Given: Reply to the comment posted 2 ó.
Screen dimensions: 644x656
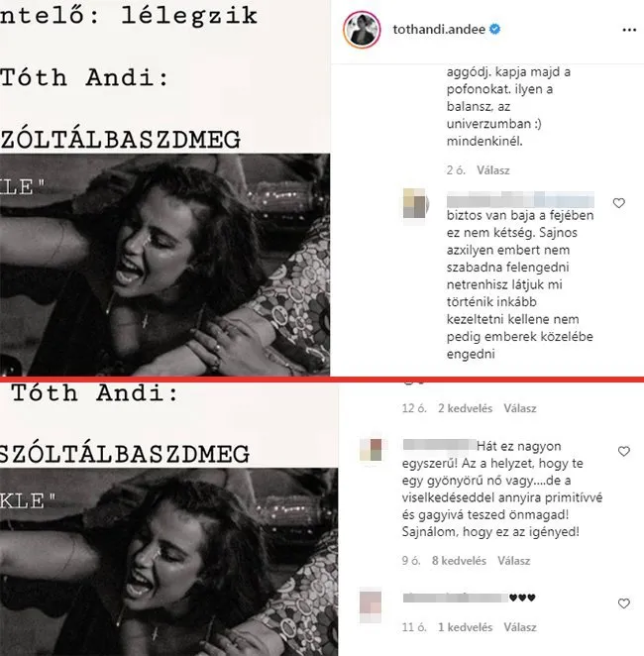Looking at the screenshot, I should [493, 170].
